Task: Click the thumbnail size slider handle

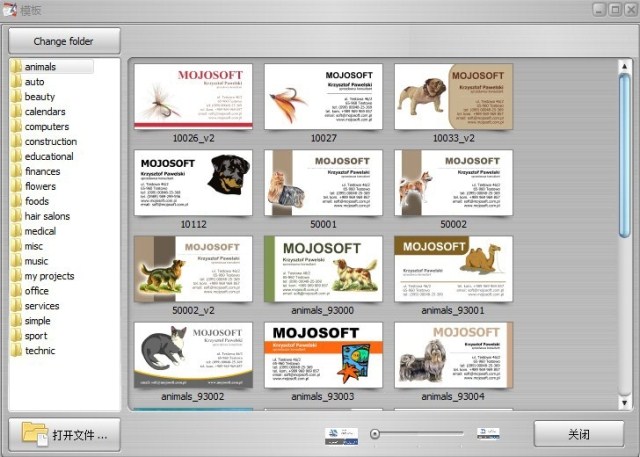Action: [x=375, y=434]
